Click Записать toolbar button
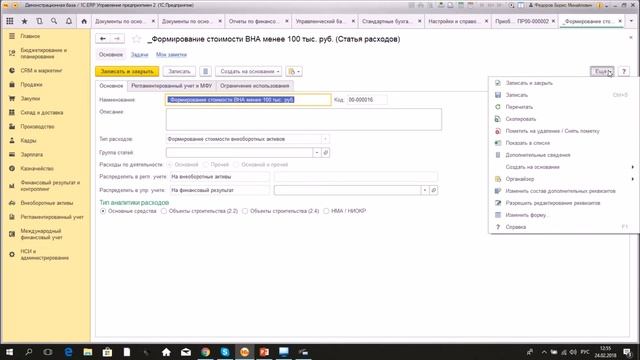Image resolution: width=640 pixels, height=360 pixels. [x=179, y=71]
